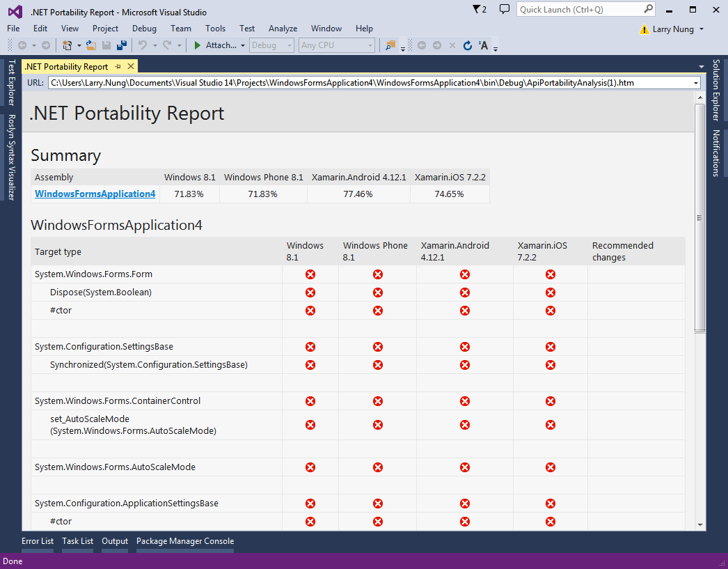Click the New Project toolbar icon
The width and height of the screenshot is (728, 569).
pyautogui.click(x=68, y=45)
